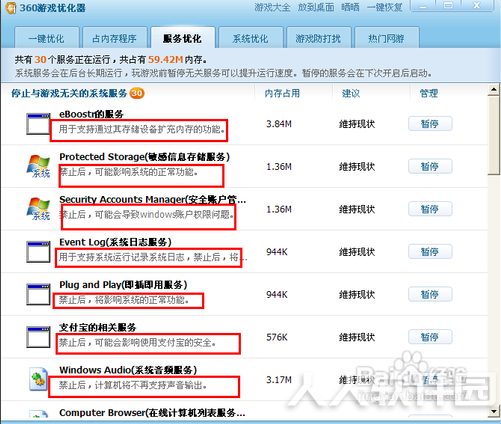Select the 支付宝的相关服务 title
This screenshot has height=424, width=501.
98,327
